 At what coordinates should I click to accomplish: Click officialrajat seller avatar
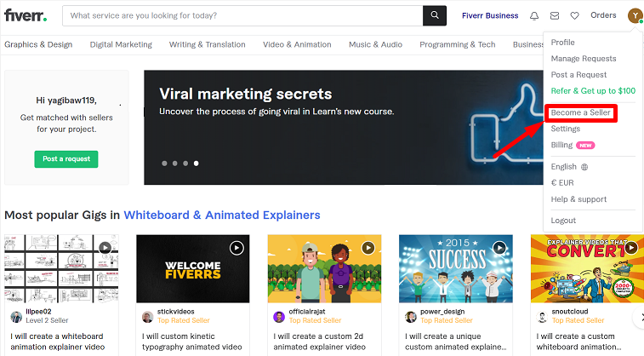coord(279,317)
